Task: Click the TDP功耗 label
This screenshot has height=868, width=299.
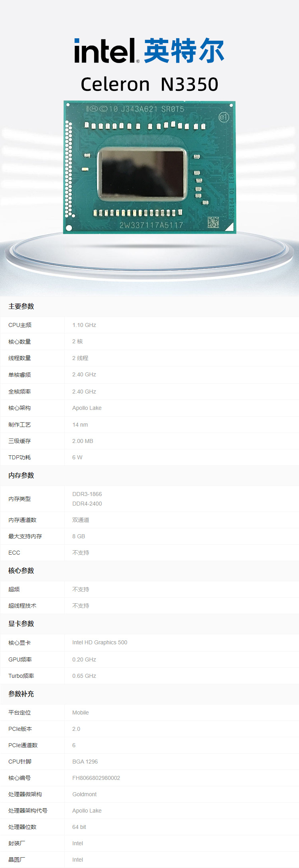Action: [20, 457]
